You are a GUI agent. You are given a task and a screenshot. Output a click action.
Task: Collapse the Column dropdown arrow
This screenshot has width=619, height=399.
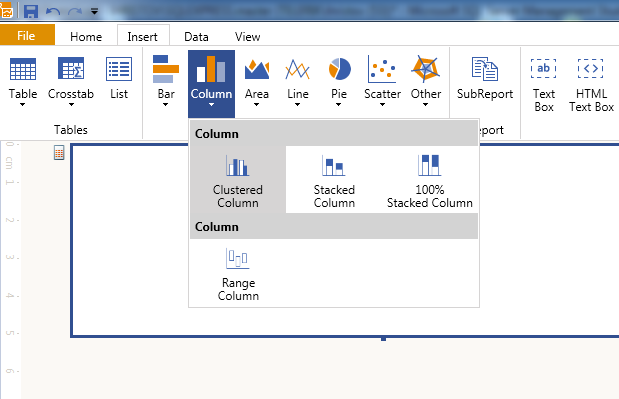tap(212, 105)
